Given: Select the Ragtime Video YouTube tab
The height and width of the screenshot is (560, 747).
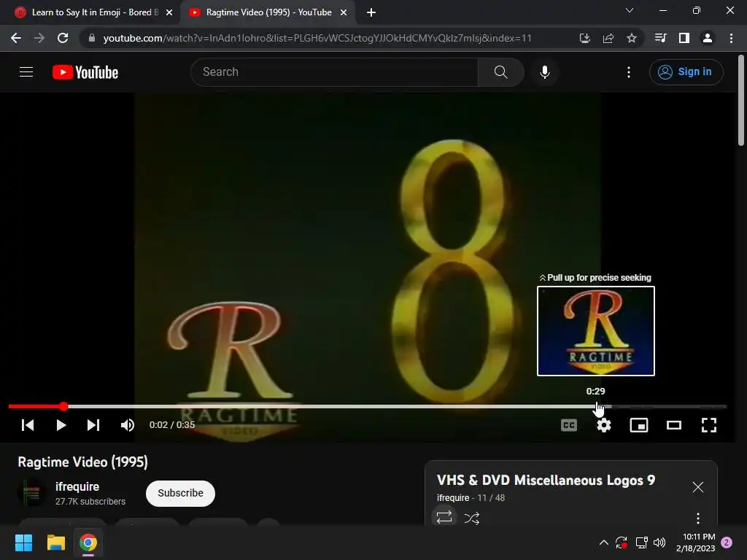Looking at the screenshot, I should click(268, 12).
